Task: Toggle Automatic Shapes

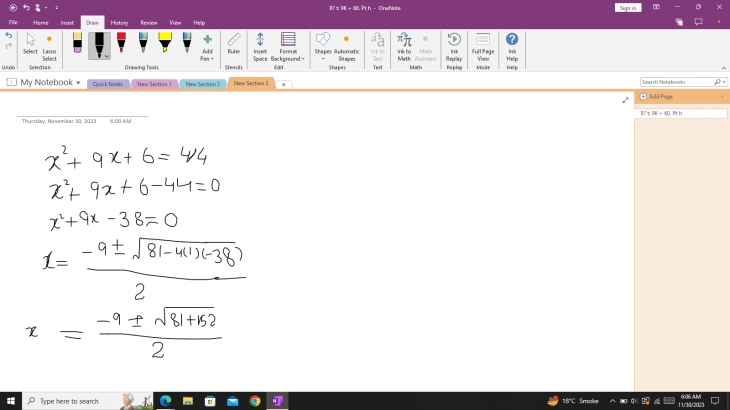Action: [346, 47]
